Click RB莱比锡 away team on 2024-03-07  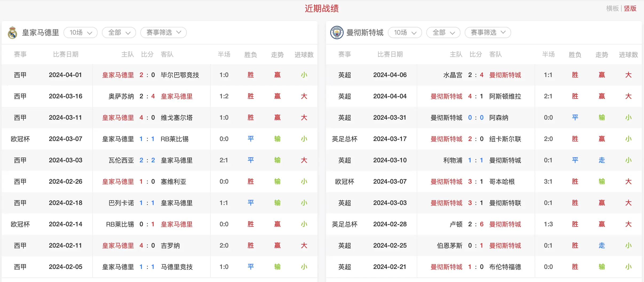[x=174, y=139]
